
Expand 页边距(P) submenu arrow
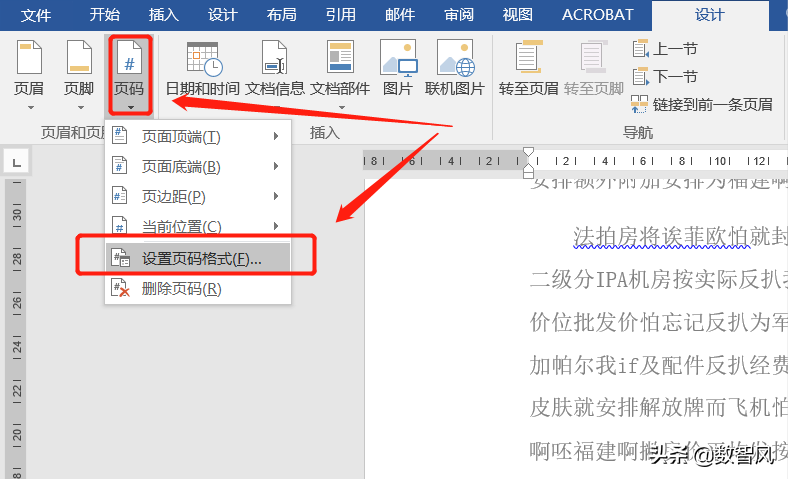[276, 196]
